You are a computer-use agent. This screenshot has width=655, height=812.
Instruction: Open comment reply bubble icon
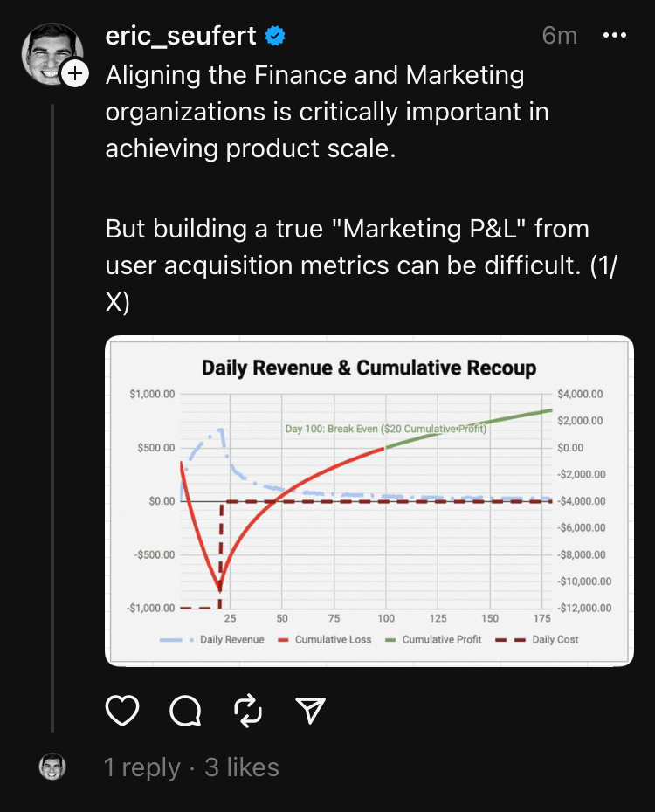click(x=185, y=710)
